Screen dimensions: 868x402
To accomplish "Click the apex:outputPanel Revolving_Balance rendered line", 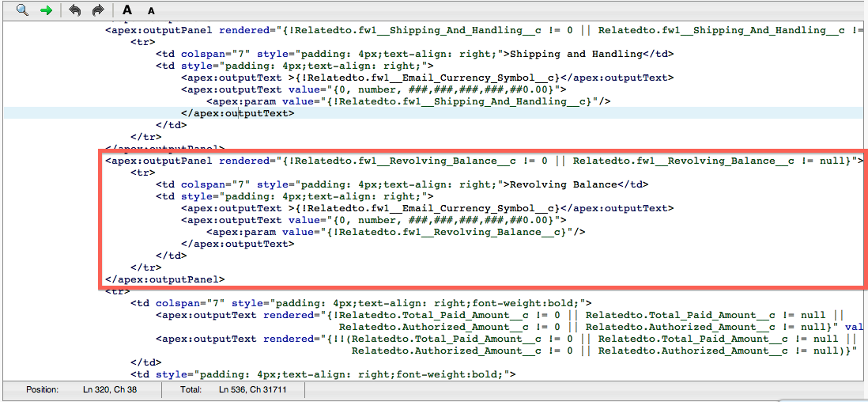I will [483, 161].
